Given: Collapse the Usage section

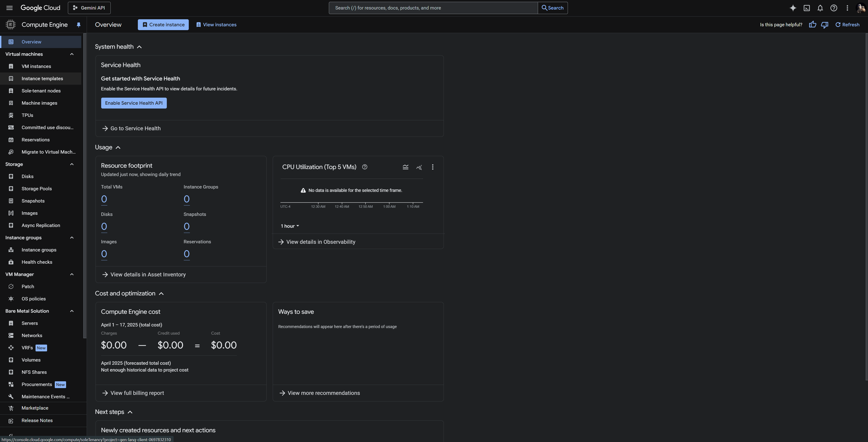Looking at the screenshot, I should [x=118, y=147].
